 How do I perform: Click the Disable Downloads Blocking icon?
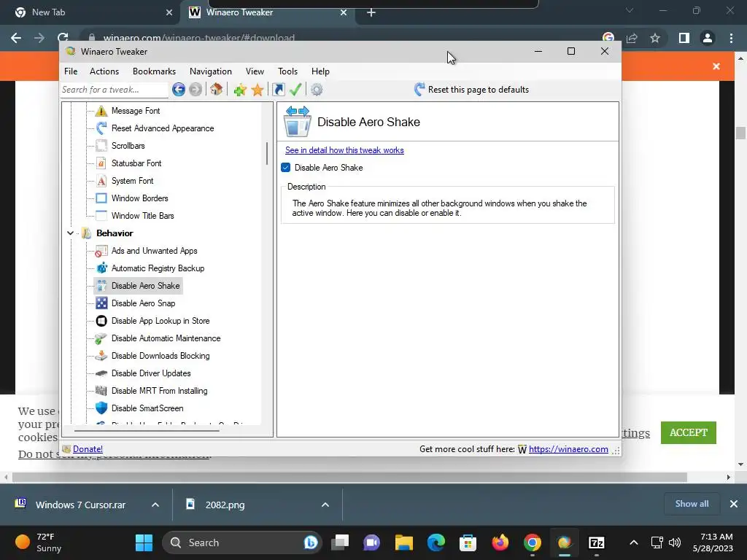click(x=101, y=356)
